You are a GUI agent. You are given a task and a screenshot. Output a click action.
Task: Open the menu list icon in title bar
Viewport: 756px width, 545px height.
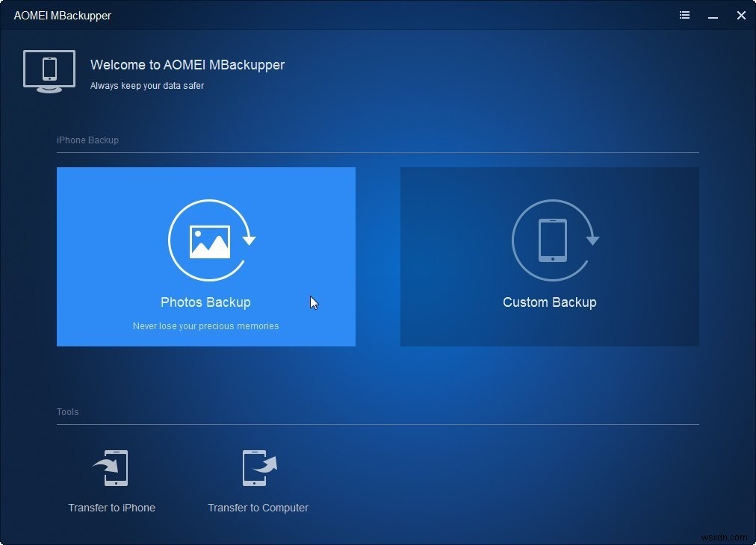[x=684, y=15]
